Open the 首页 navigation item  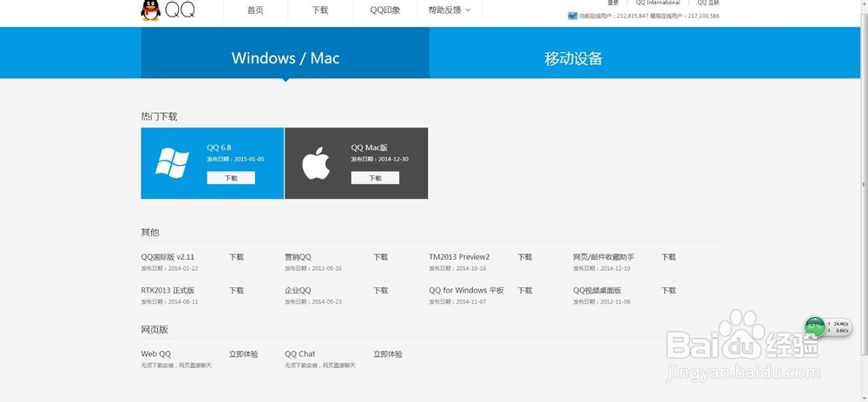pos(255,10)
